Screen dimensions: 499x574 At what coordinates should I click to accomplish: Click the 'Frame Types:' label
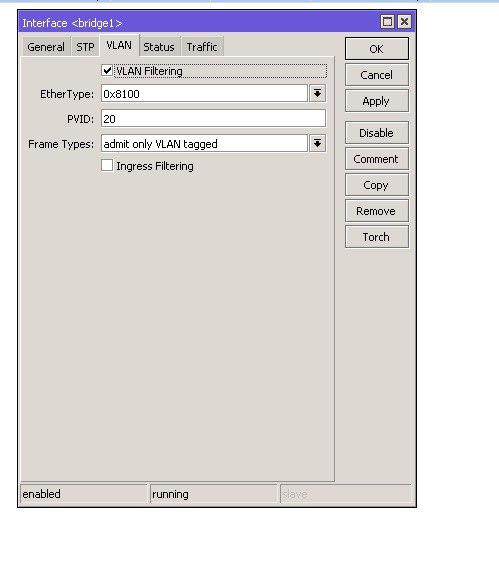tap(61, 144)
